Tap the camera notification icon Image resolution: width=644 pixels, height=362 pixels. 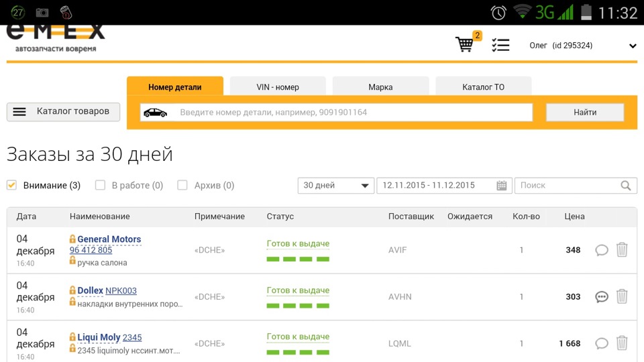pos(42,13)
